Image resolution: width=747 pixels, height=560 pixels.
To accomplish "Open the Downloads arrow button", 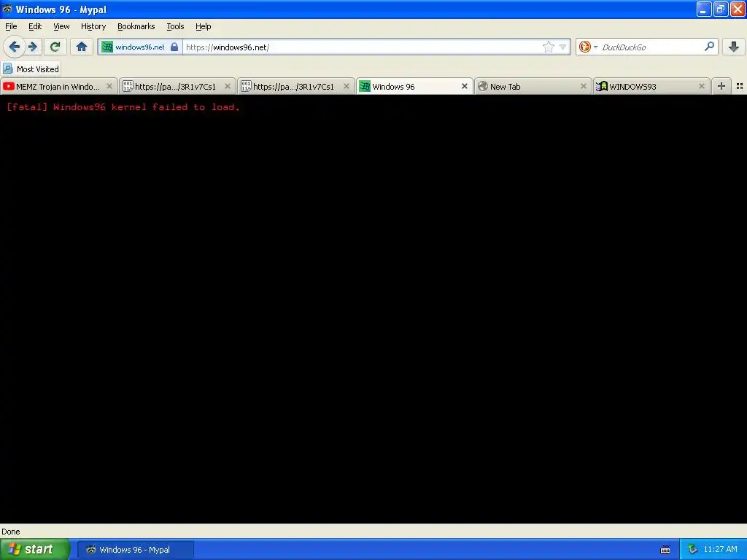I will pos(734,47).
